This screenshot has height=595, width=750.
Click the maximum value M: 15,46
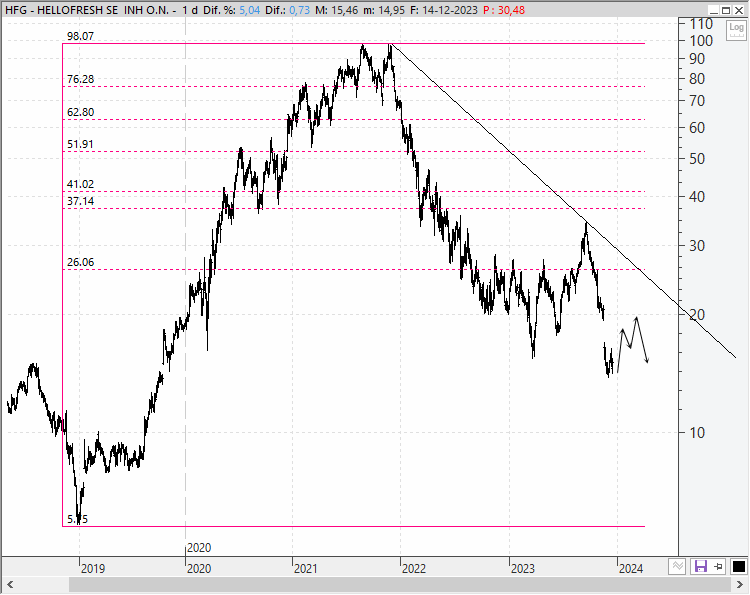[337, 10]
